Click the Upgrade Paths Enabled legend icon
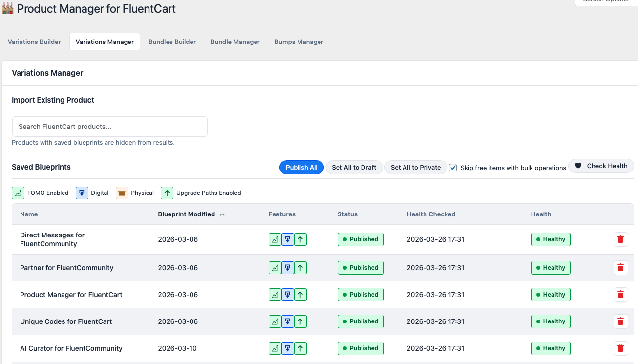This screenshot has width=638, height=364. [167, 193]
